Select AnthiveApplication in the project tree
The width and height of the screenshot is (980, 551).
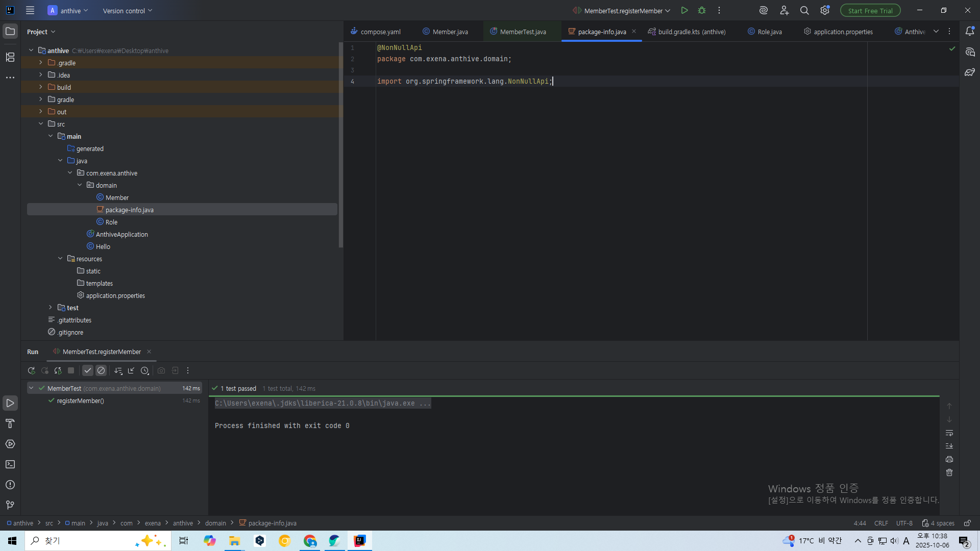click(x=121, y=235)
